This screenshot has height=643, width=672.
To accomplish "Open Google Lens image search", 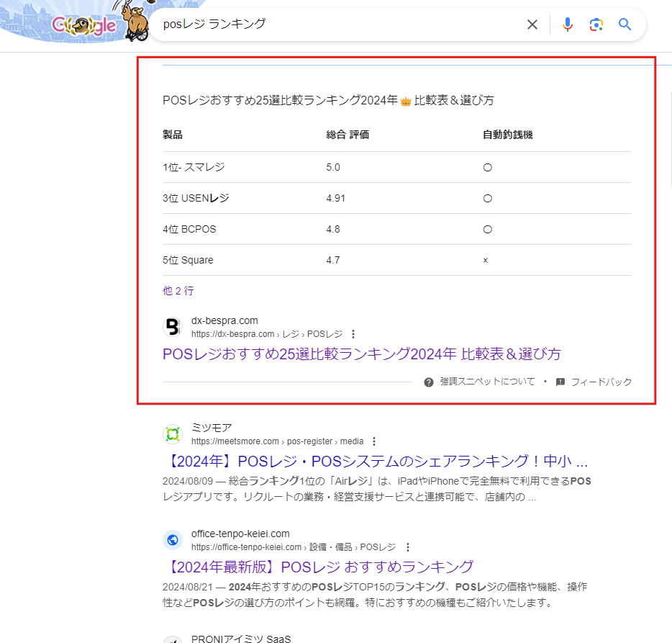I will pos(596,24).
